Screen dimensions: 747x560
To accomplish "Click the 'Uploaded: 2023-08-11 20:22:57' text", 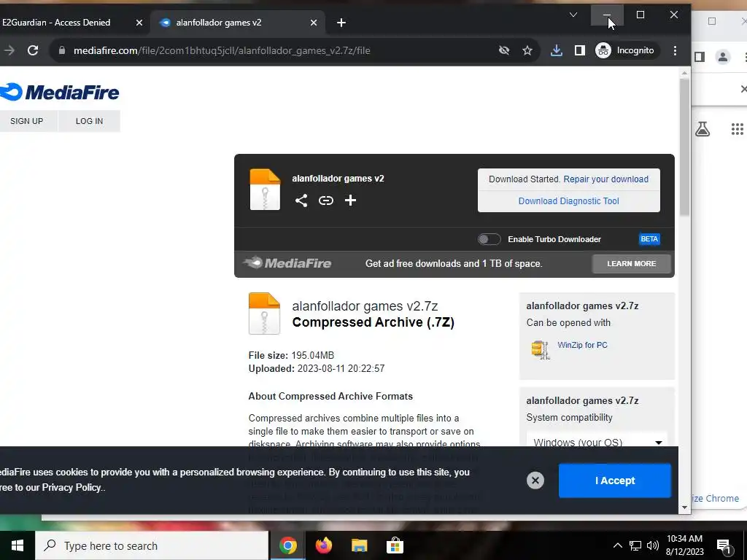I will tap(317, 368).
